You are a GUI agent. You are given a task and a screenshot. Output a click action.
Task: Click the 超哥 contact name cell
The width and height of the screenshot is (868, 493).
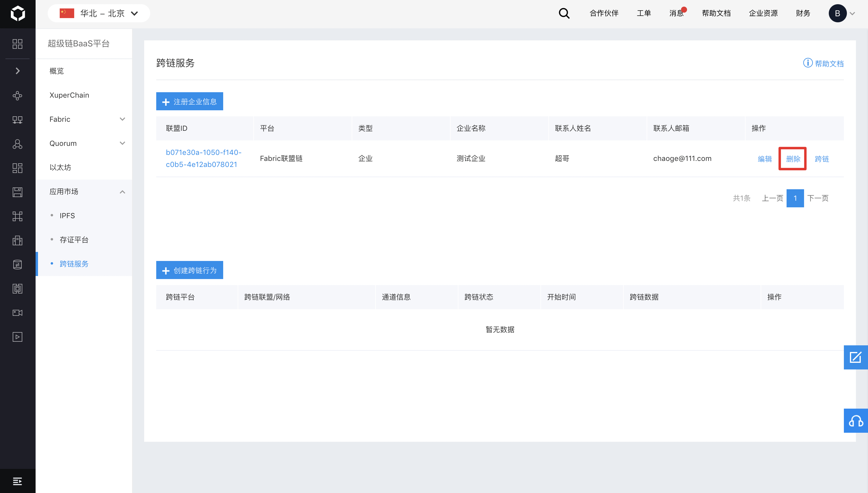562,159
